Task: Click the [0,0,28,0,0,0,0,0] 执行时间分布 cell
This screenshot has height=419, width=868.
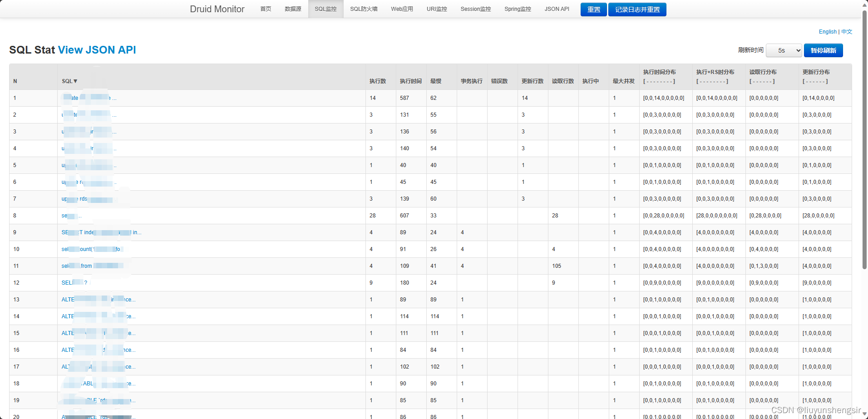Action: point(664,216)
